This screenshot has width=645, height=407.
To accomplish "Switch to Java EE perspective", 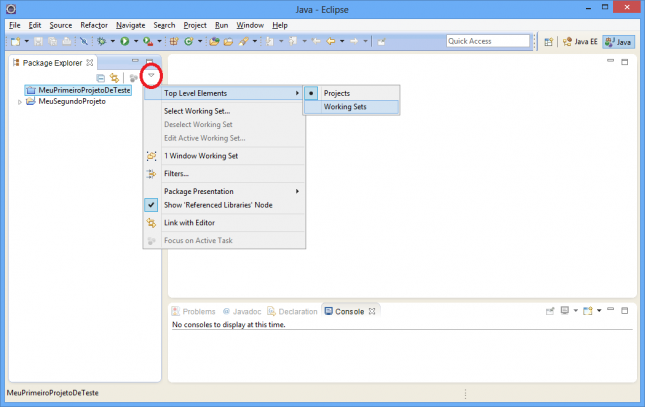I will coord(580,42).
